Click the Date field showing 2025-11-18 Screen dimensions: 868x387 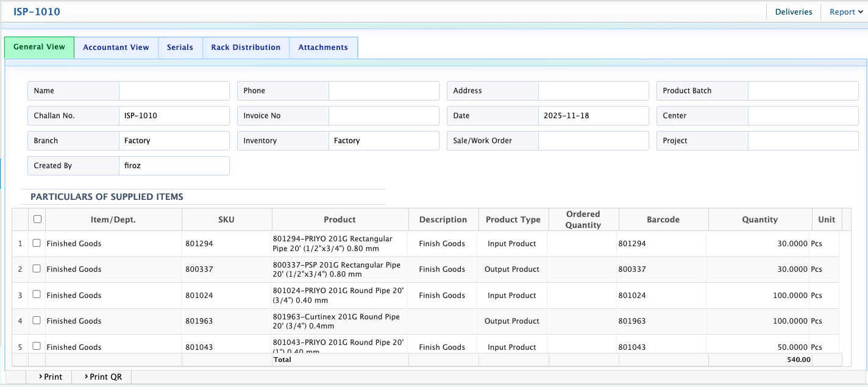click(x=594, y=116)
